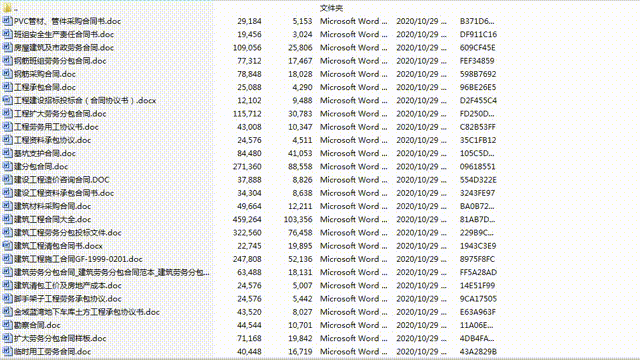
Task: Select 建筑工程施工合同GF-1999-0201.doc
Action: tap(78, 259)
